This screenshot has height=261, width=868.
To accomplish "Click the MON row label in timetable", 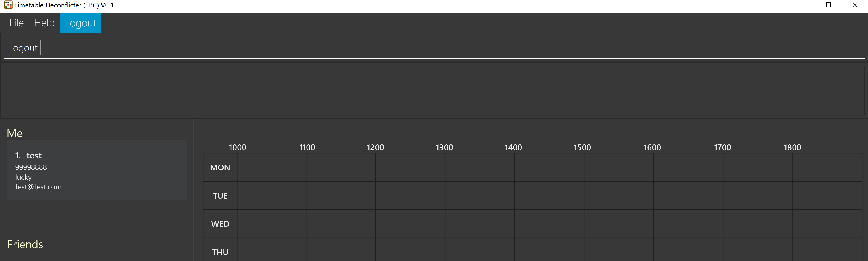I will pyautogui.click(x=220, y=167).
